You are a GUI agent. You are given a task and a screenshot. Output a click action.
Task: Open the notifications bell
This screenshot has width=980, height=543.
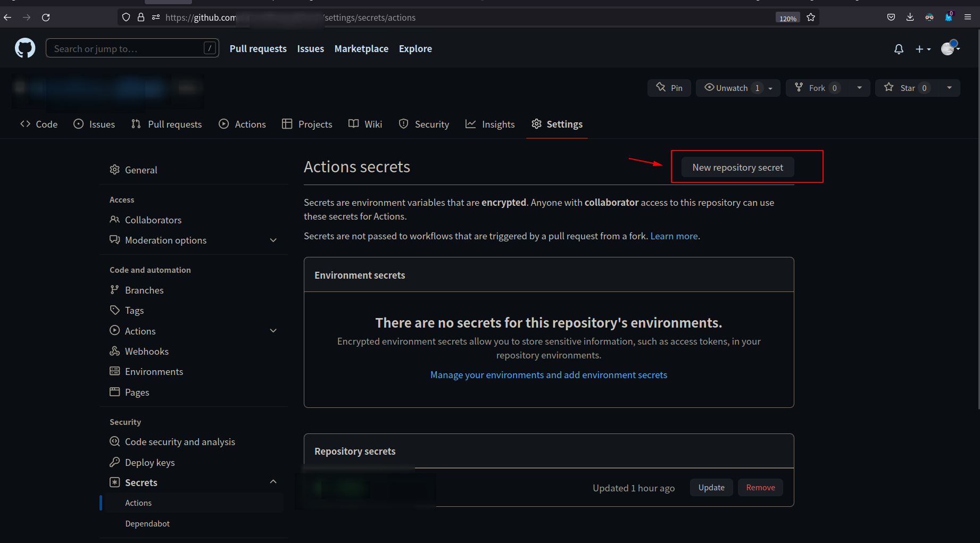pos(899,49)
